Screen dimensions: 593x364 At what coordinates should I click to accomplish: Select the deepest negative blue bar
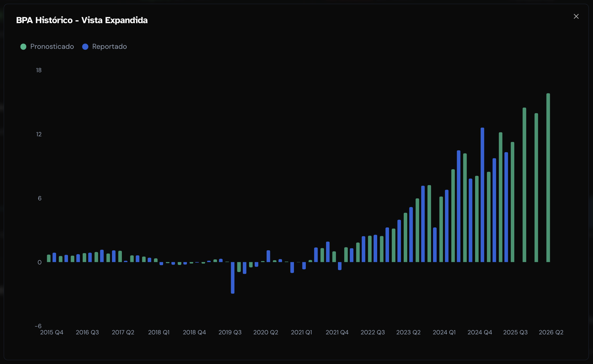[233, 278]
